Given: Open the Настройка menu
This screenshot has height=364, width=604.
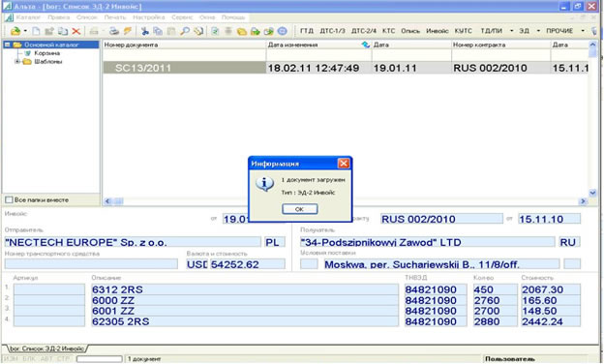Looking at the screenshot, I should coord(149,17).
